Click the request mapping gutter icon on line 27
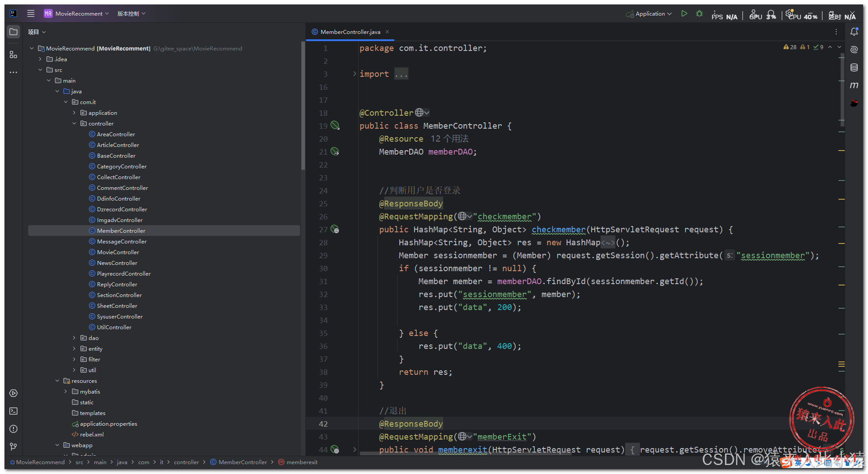 [335, 230]
